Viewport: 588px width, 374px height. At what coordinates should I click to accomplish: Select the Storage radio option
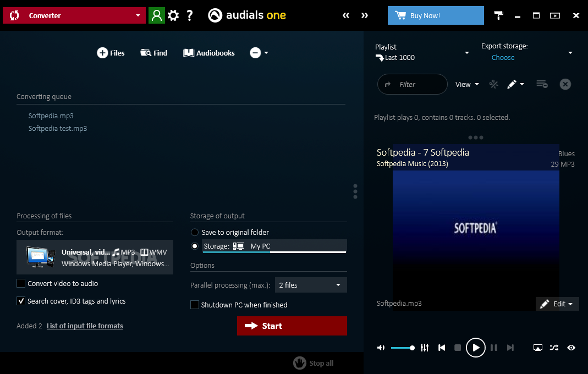point(195,246)
